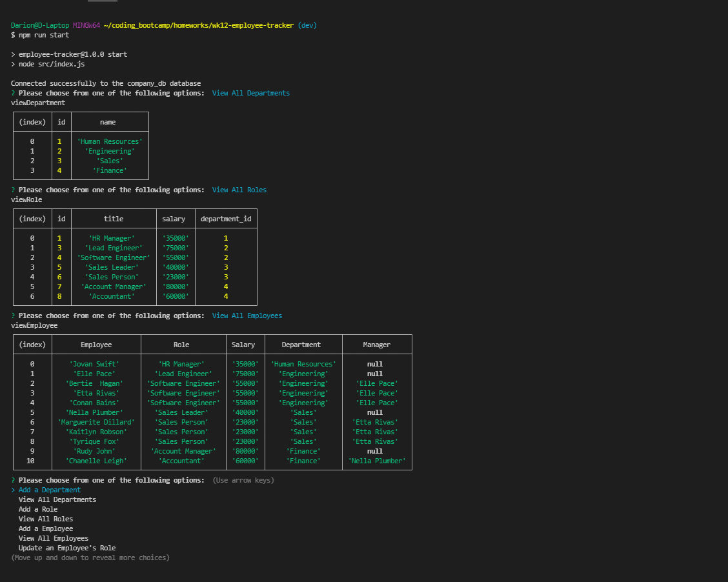Select the Add a Employee option

(x=45, y=528)
